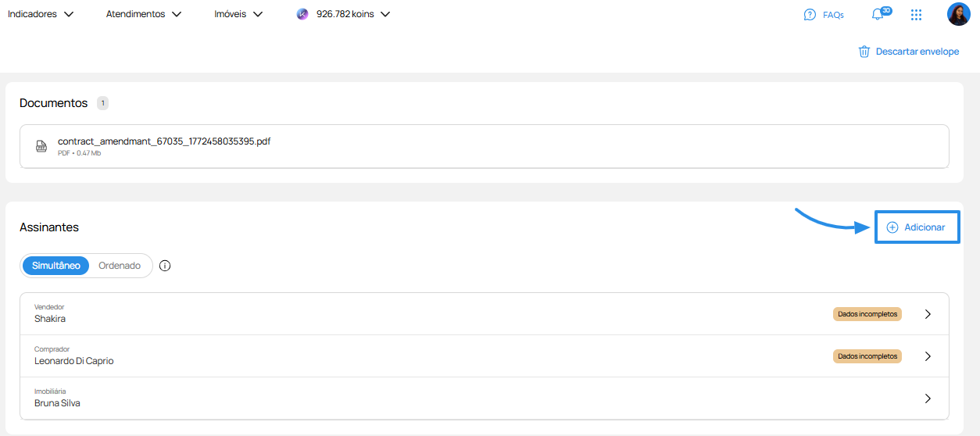
Task: Expand the Imóveis dropdown menu
Action: (238, 14)
